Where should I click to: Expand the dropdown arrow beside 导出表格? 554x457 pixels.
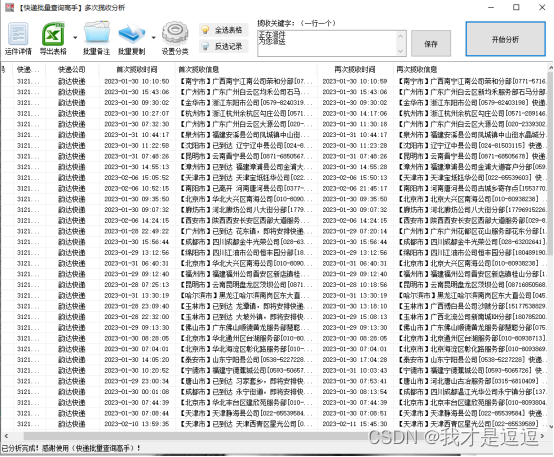pyautogui.click(x=75, y=37)
